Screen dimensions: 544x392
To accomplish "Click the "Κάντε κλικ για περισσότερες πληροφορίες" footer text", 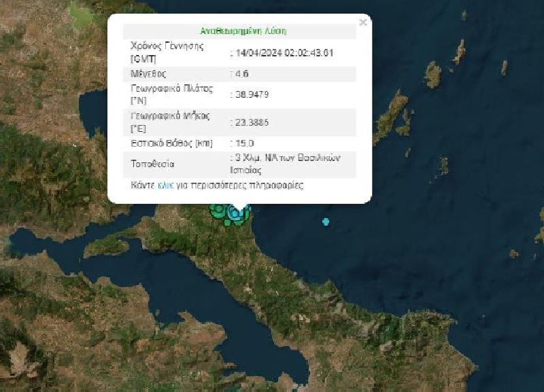I will [218, 185].
